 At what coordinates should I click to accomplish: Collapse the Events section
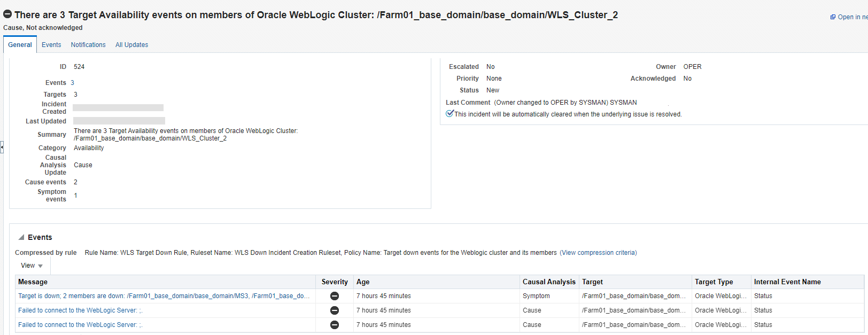coord(21,237)
